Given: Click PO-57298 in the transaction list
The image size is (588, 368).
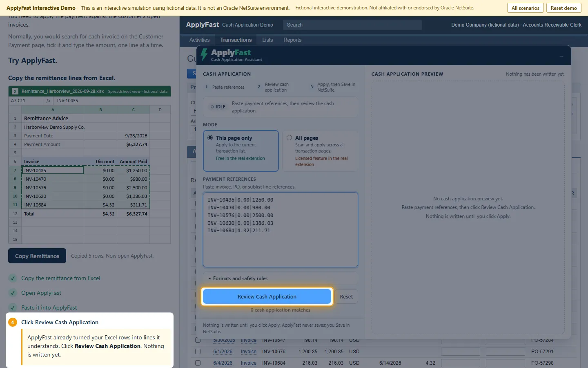Looking at the screenshot, I should point(542,363).
